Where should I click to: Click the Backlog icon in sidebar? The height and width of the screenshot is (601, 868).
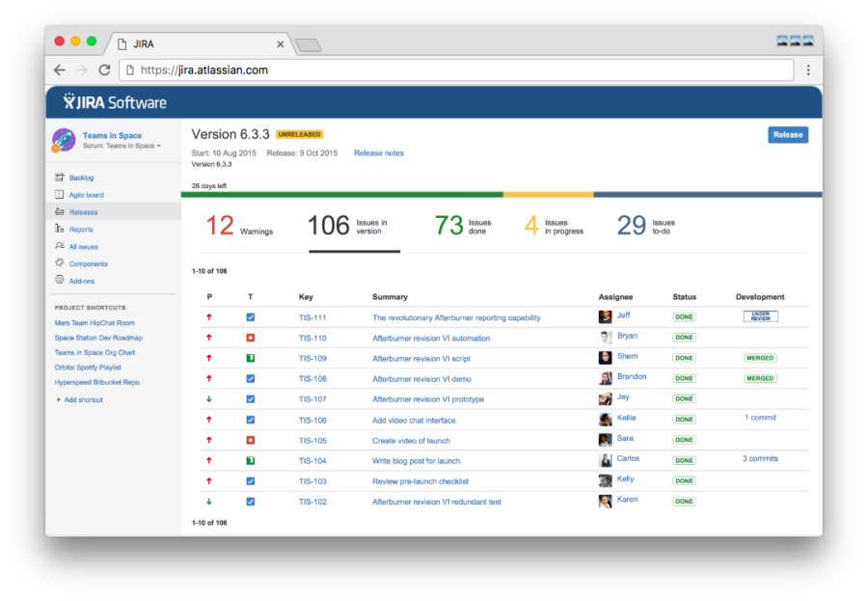(x=59, y=178)
